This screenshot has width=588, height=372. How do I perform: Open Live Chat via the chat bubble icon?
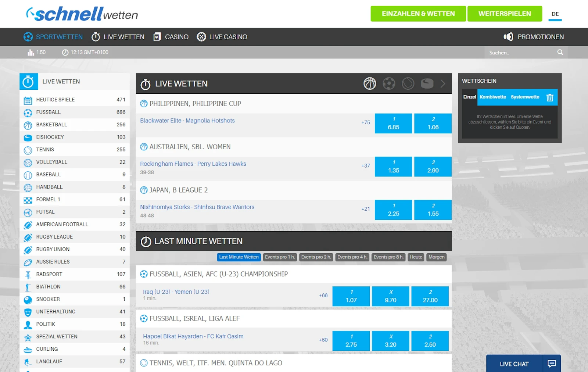pyautogui.click(x=551, y=364)
